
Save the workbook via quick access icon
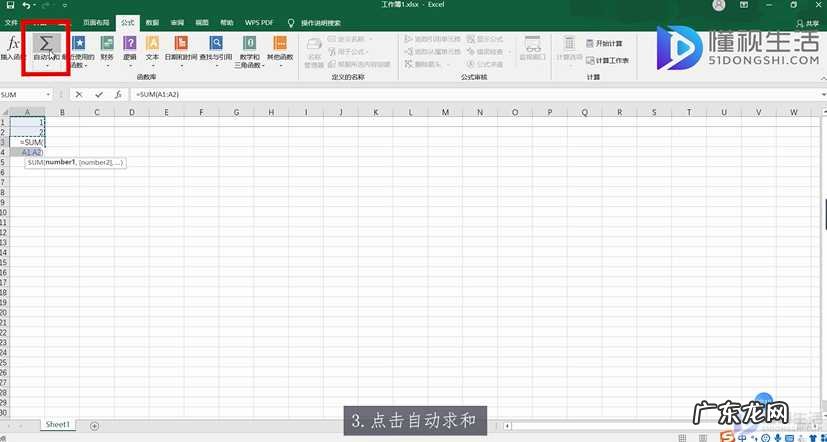click(11, 5)
